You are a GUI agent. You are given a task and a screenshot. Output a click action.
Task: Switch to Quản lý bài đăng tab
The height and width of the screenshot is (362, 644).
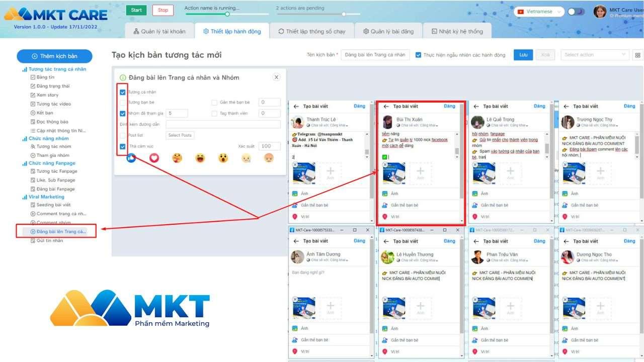pos(388,31)
